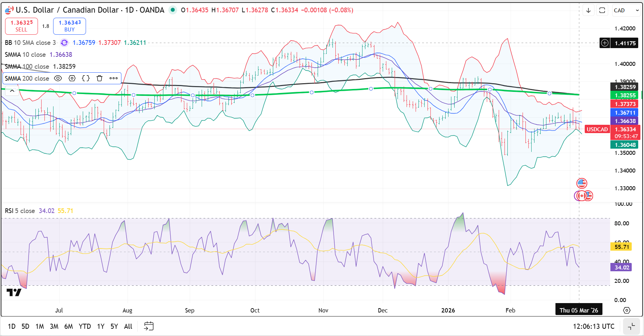Screen dimensions: 644x336
Task: Click the down arrow icon beside CAD
Action: coord(588,10)
